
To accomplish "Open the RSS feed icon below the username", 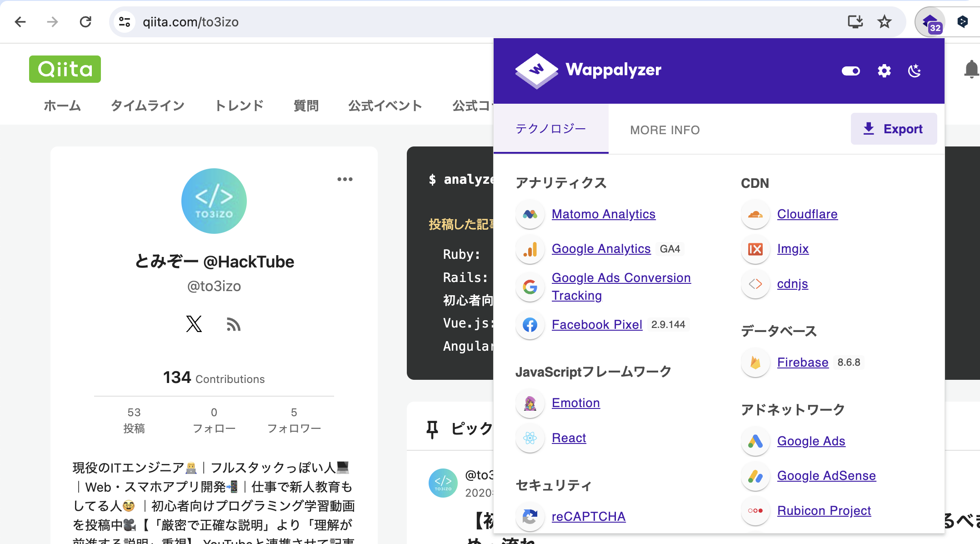I will pyautogui.click(x=234, y=324).
